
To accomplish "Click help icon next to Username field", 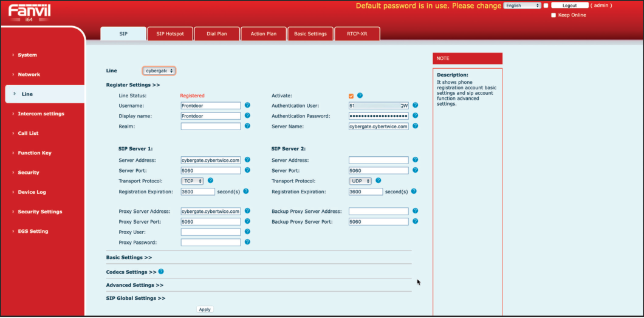I will coord(247,106).
